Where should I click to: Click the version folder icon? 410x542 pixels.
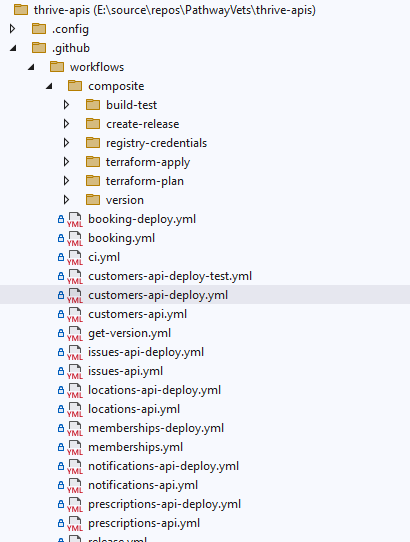93,200
